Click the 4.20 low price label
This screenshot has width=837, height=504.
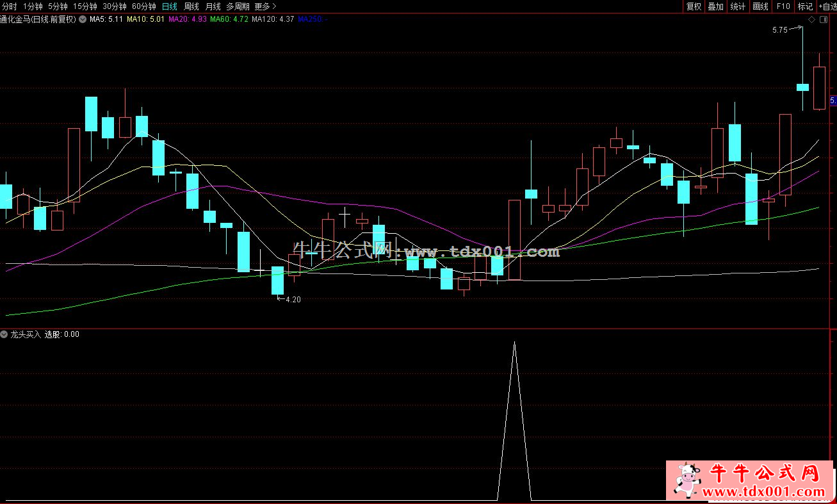tap(293, 299)
